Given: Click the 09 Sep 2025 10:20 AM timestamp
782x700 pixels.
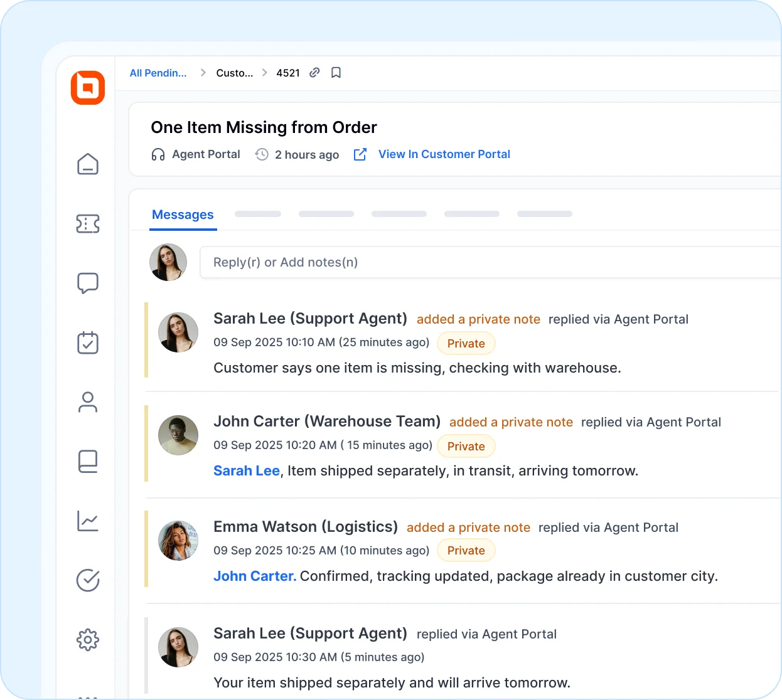Looking at the screenshot, I should [323, 445].
